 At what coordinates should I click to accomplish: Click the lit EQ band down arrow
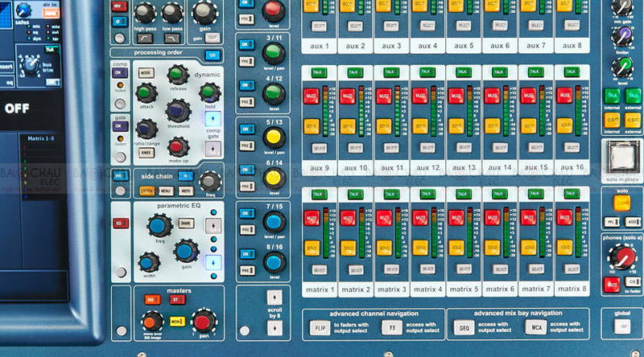[213, 263]
